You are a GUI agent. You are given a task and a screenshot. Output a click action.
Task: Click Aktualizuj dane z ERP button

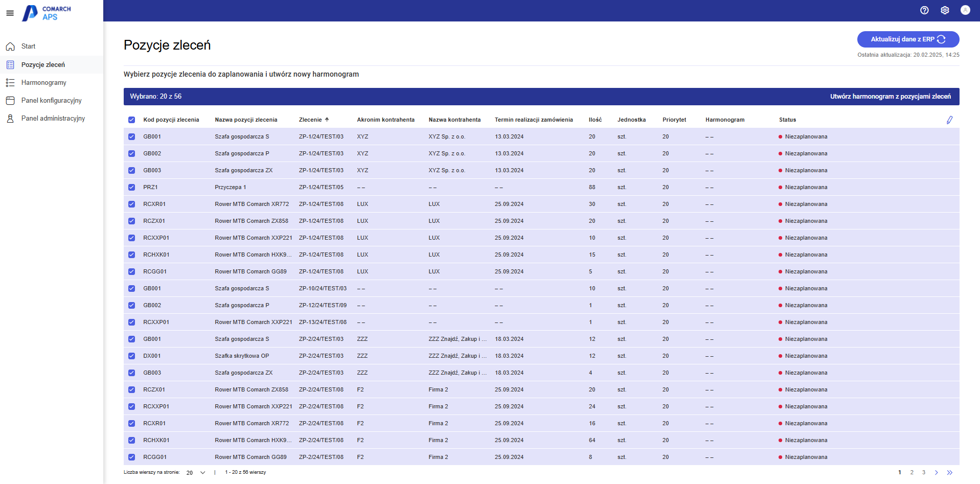coord(907,39)
